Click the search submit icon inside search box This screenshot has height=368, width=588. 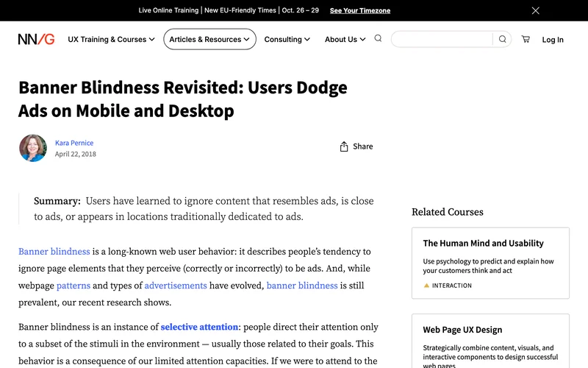pyautogui.click(x=502, y=39)
